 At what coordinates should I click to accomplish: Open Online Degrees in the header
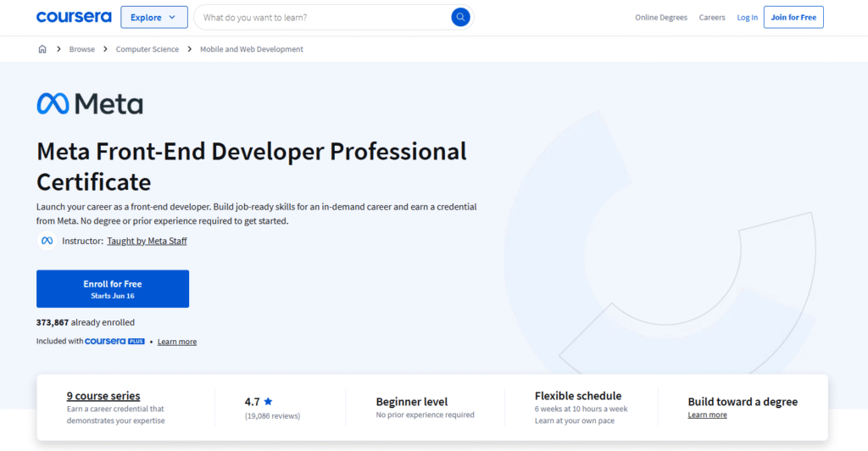(661, 17)
